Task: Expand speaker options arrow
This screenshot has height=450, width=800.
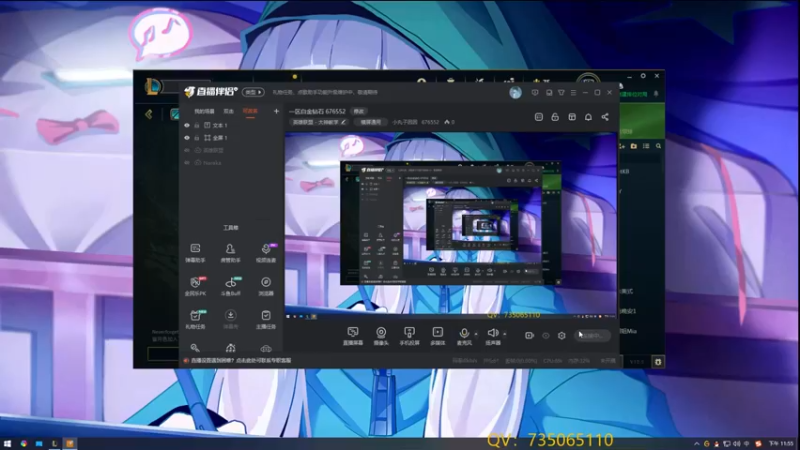Action: tap(505, 334)
